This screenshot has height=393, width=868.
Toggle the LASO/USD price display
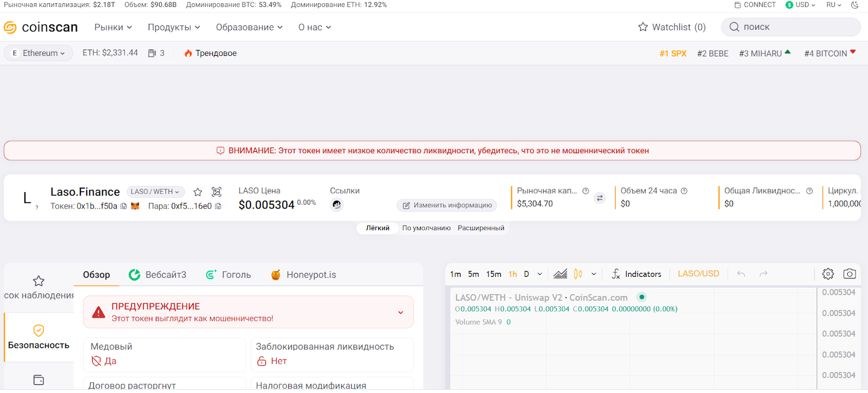pos(699,274)
